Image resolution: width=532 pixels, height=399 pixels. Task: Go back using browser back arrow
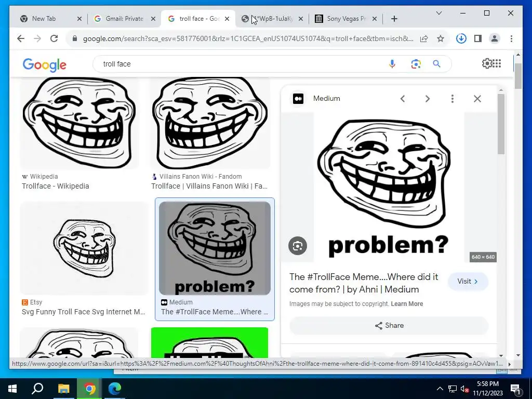(21, 38)
